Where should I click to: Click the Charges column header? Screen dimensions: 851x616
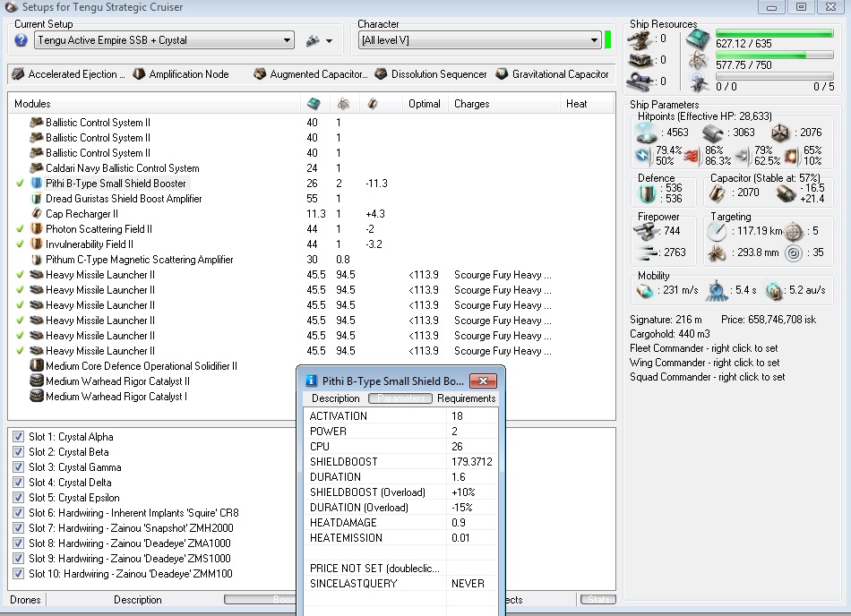[x=503, y=104]
